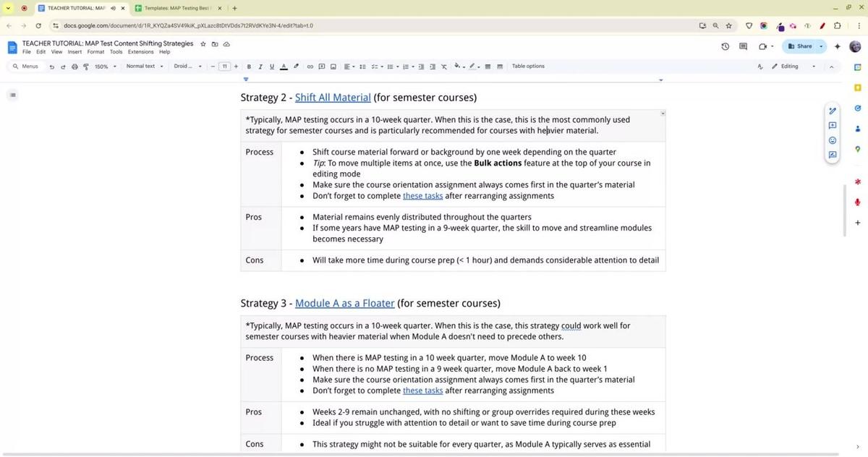Click the font size field showing 11

pos(224,67)
